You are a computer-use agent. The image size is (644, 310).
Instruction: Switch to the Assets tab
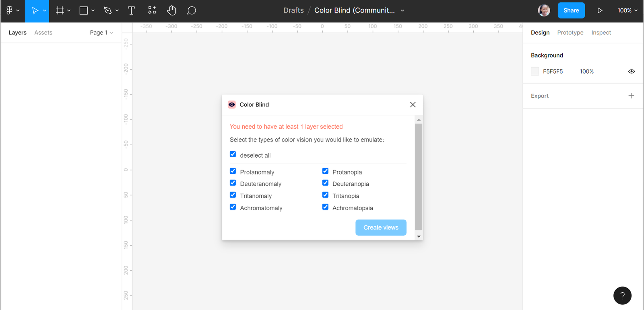(43, 33)
